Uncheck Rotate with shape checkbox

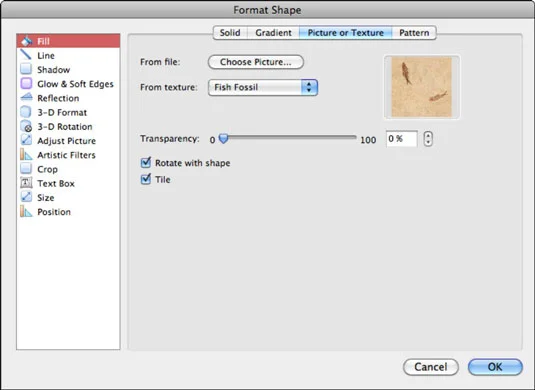pos(146,162)
